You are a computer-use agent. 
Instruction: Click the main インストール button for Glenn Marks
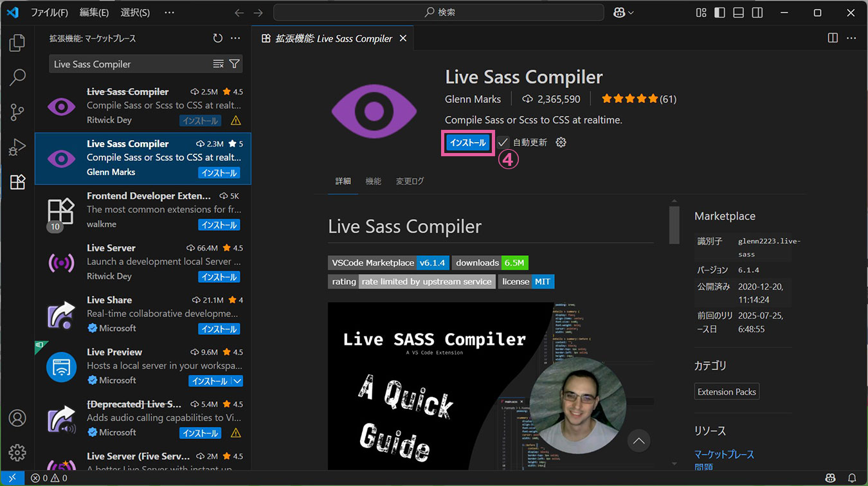(468, 143)
